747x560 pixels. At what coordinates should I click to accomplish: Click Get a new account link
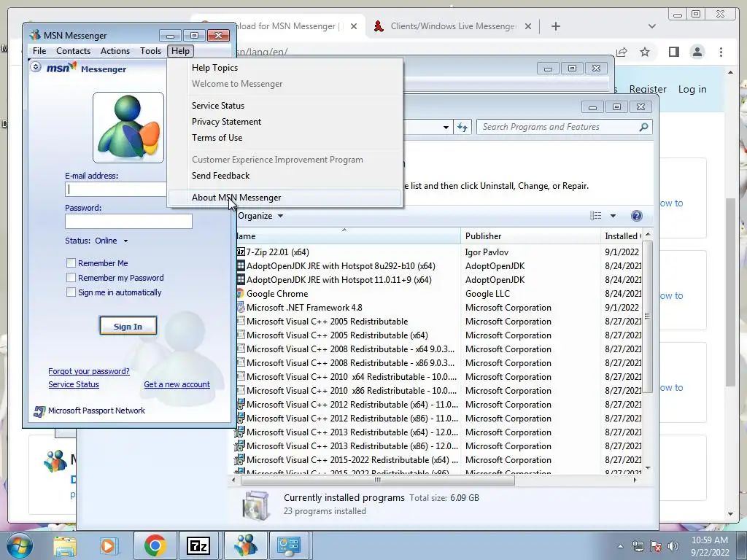tap(177, 385)
